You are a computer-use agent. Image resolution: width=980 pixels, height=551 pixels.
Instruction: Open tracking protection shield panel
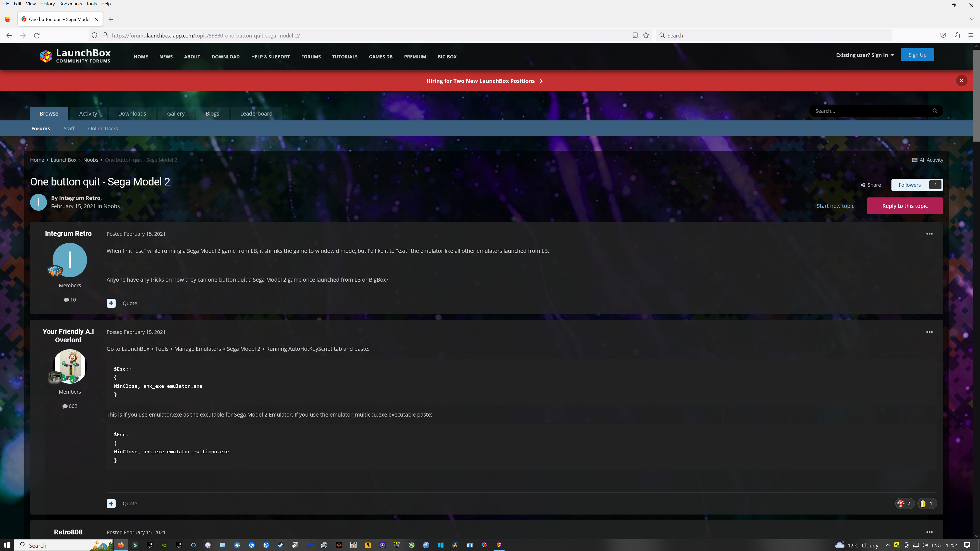(94, 35)
